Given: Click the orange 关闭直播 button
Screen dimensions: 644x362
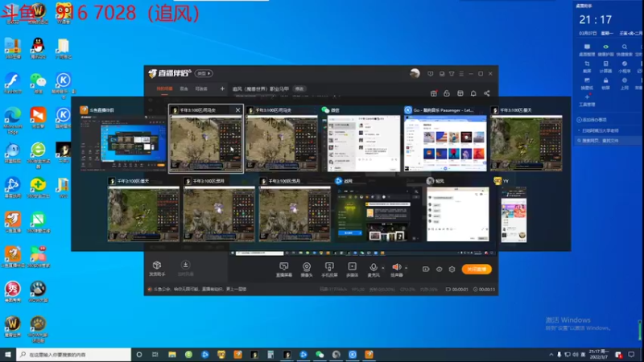Looking at the screenshot, I should pyautogui.click(x=477, y=269).
